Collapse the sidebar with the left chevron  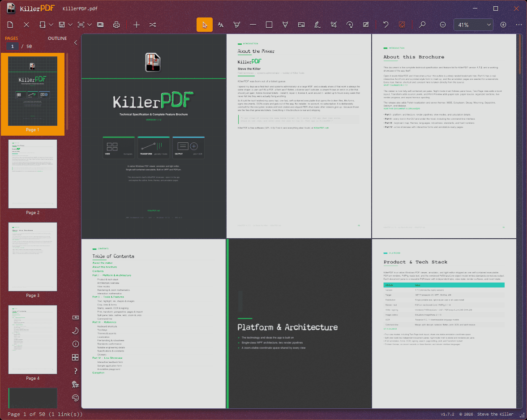[76, 43]
